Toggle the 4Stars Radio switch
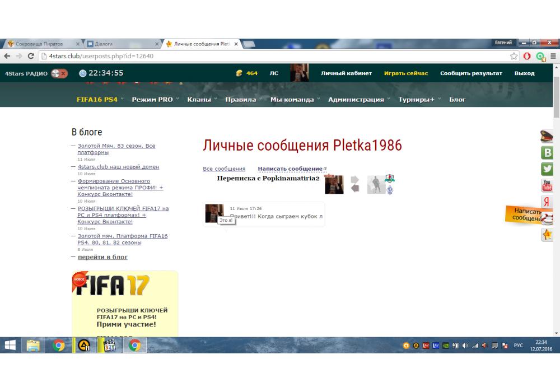 [x=59, y=73]
